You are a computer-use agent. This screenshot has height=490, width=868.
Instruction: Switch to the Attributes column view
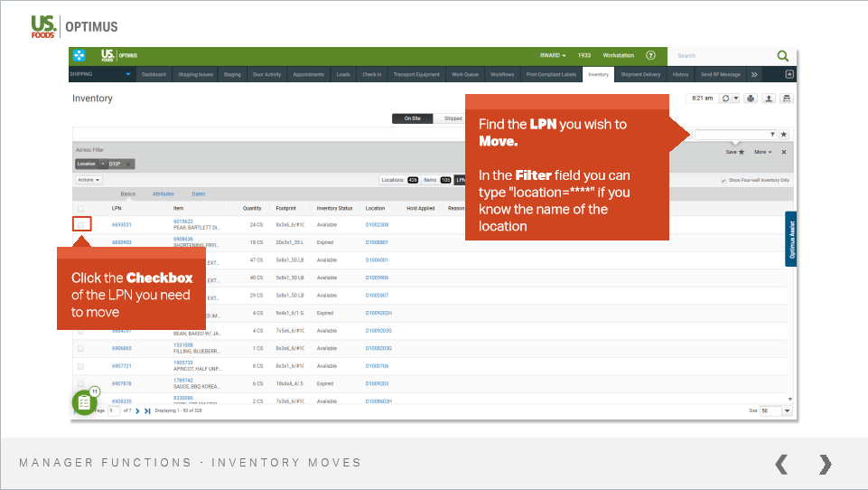163,194
